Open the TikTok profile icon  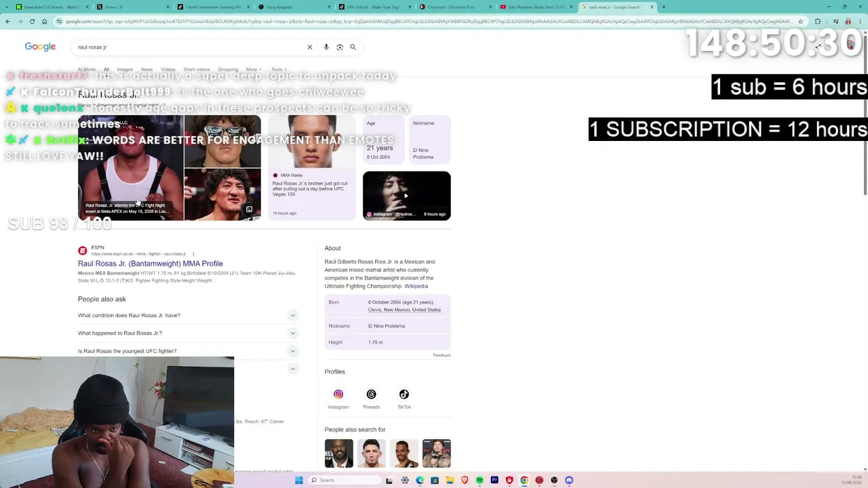point(404,394)
